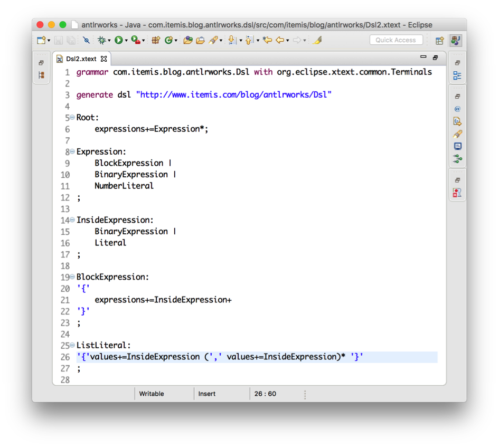Click the Back navigation arrow
This screenshot has height=448, width=499.
click(x=280, y=40)
